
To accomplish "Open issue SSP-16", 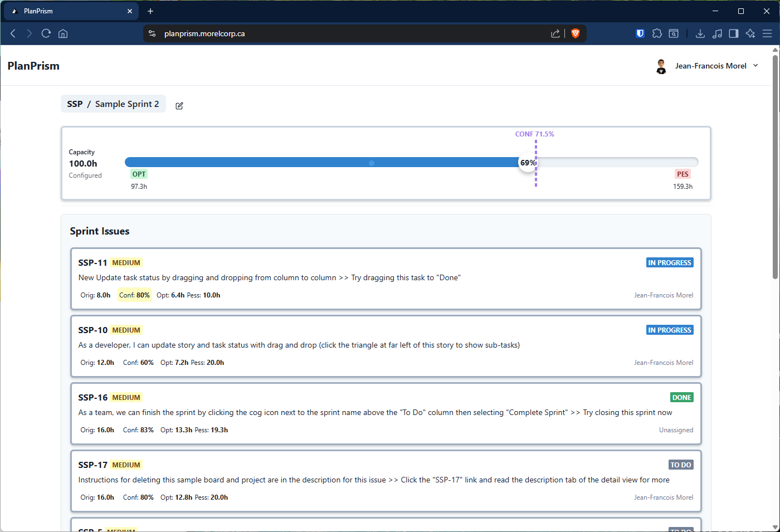I will coord(92,398).
